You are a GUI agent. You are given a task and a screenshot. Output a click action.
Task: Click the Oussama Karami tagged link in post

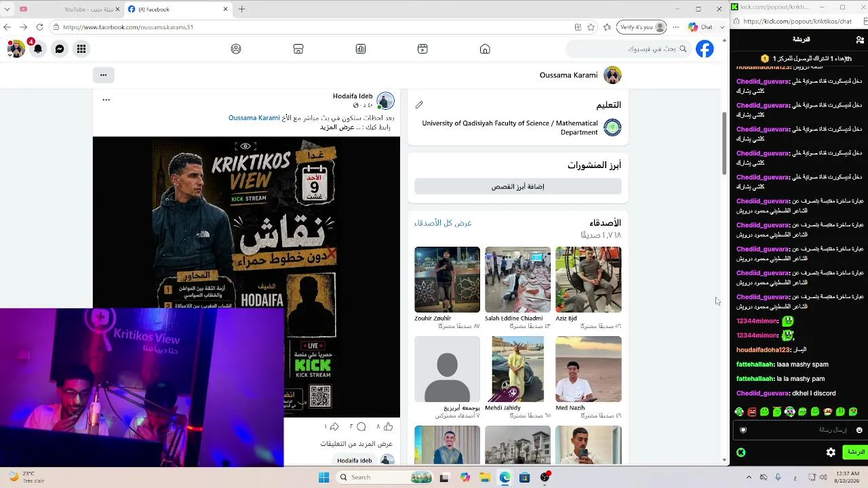[254, 118]
